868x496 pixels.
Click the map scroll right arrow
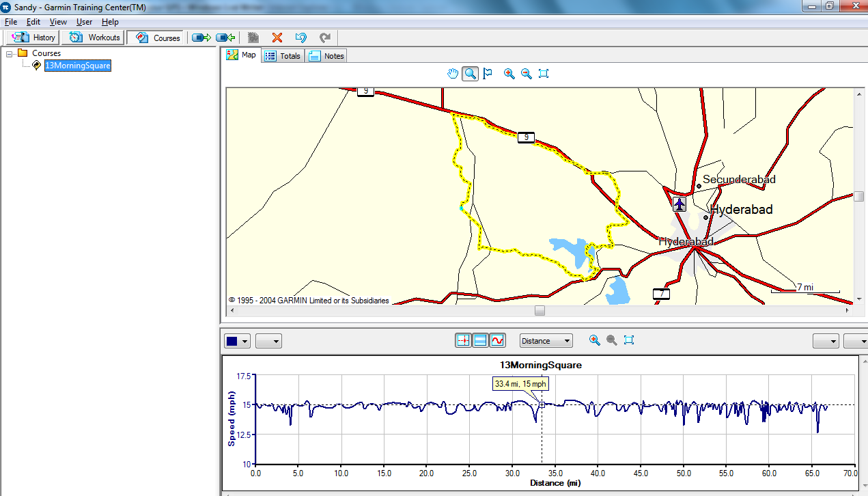coord(849,311)
